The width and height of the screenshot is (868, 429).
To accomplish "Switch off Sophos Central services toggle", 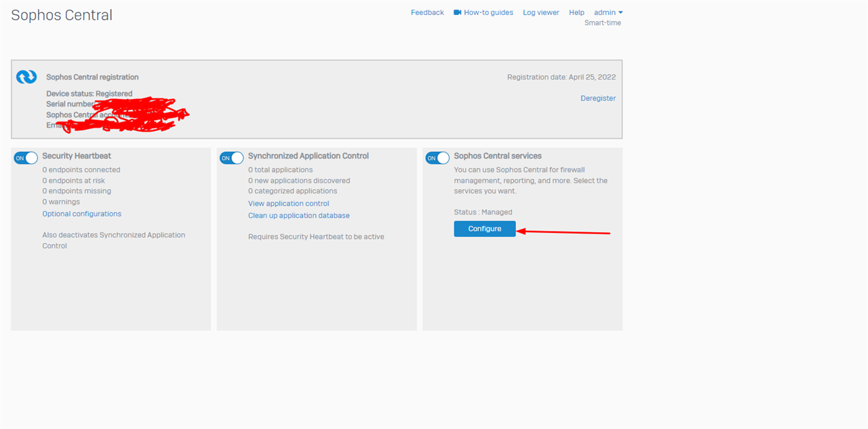I will (x=437, y=158).
